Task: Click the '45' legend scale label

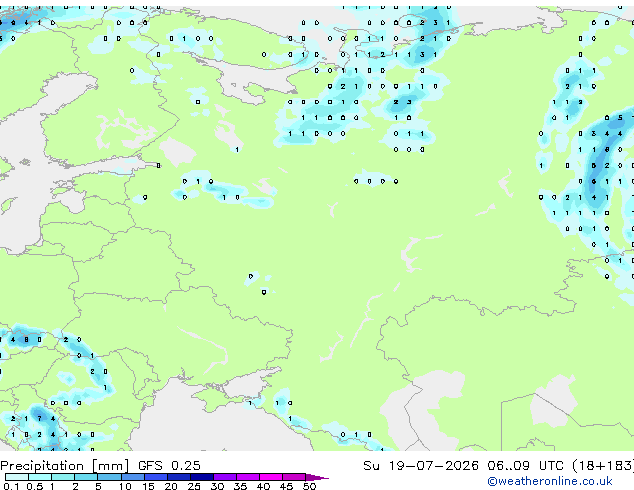Action: [x=286, y=486]
